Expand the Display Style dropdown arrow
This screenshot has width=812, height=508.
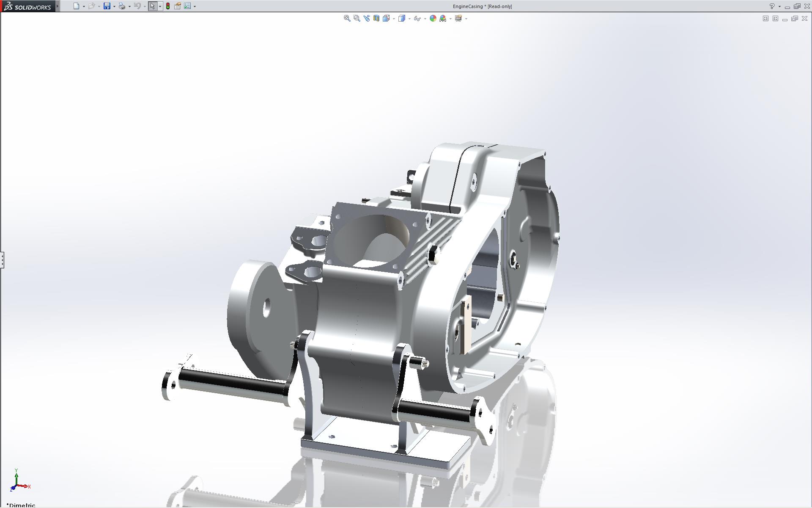pyautogui.click(x=409, y=19)
